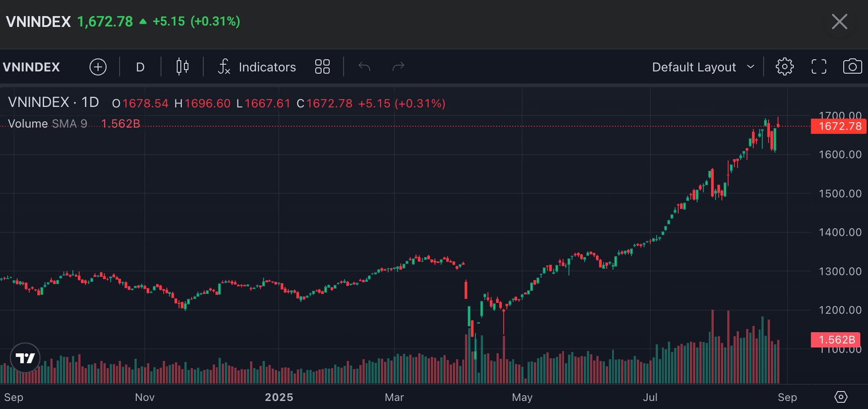The width and height of the screenshot is (868, 409).
Task: Add a symbol to compare using the plus icon
Action: pyautogui.click(x=98, y=67)
